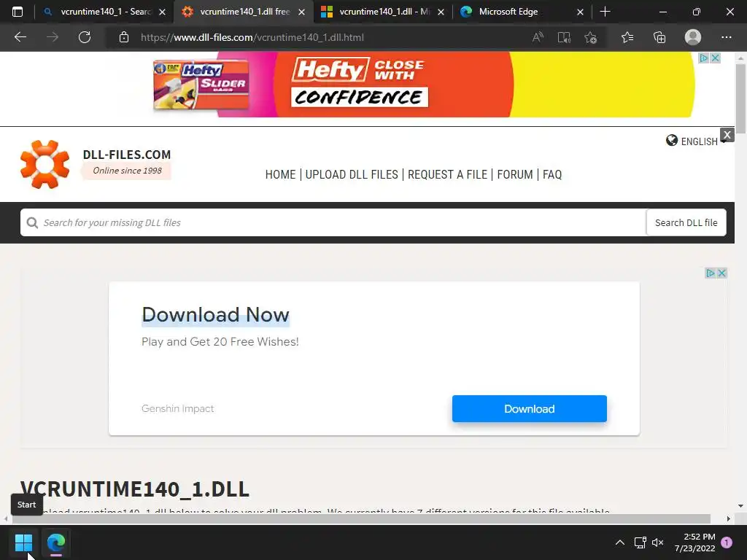Reload the page with refresh icon
This screenshot has height=560, width=747.
[85, 37]
